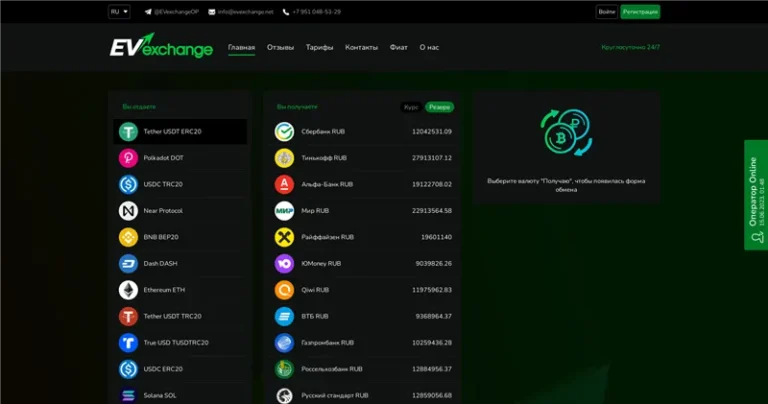
Task: Select the Alfa-Bank RUB icon
Action: (284, 185)
